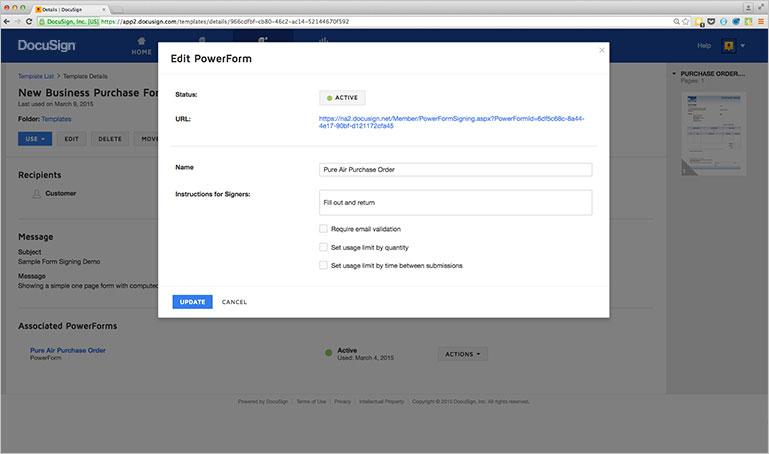Screen dimensions: 769x454
Task: Close the Edit PowerForm dialog with X
Action: 601,49
